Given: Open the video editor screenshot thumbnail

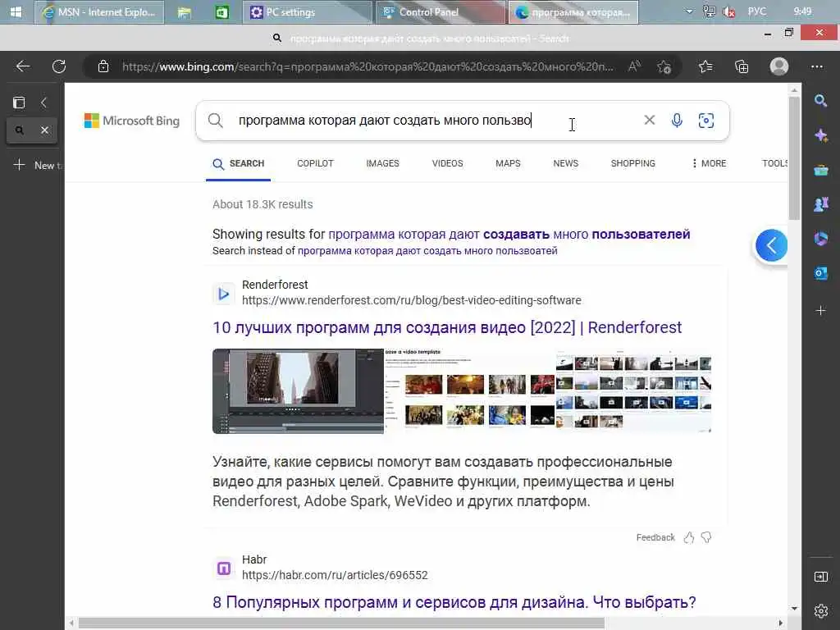Looking at the screenshot, I should point(298,391).
